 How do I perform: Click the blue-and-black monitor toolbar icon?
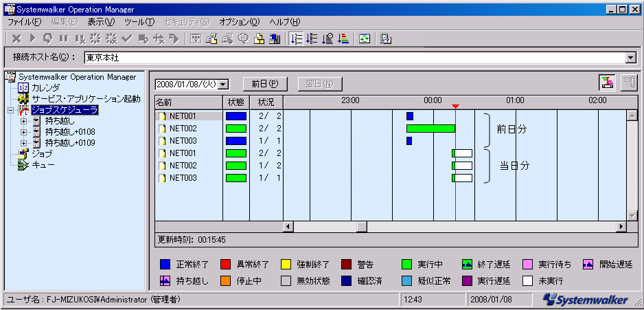pyautogui.click(x=275, y=38)
